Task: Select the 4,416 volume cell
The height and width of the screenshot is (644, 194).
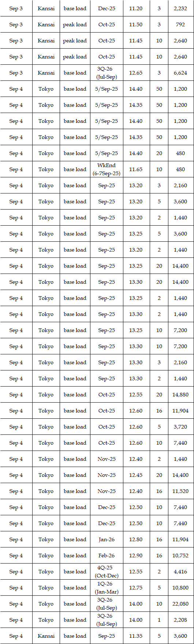Action: click(x=181, y=572)
